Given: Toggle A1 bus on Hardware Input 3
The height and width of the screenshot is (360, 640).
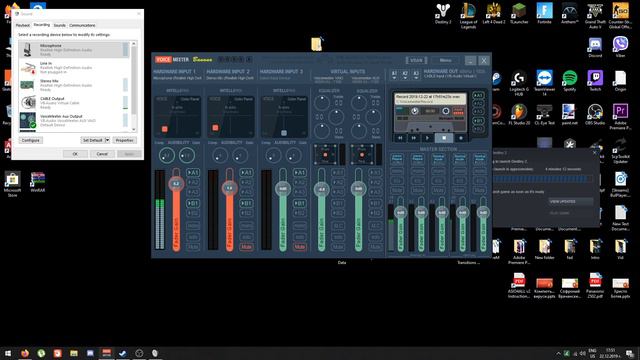Looking at the screenshot, I should 300,173.
